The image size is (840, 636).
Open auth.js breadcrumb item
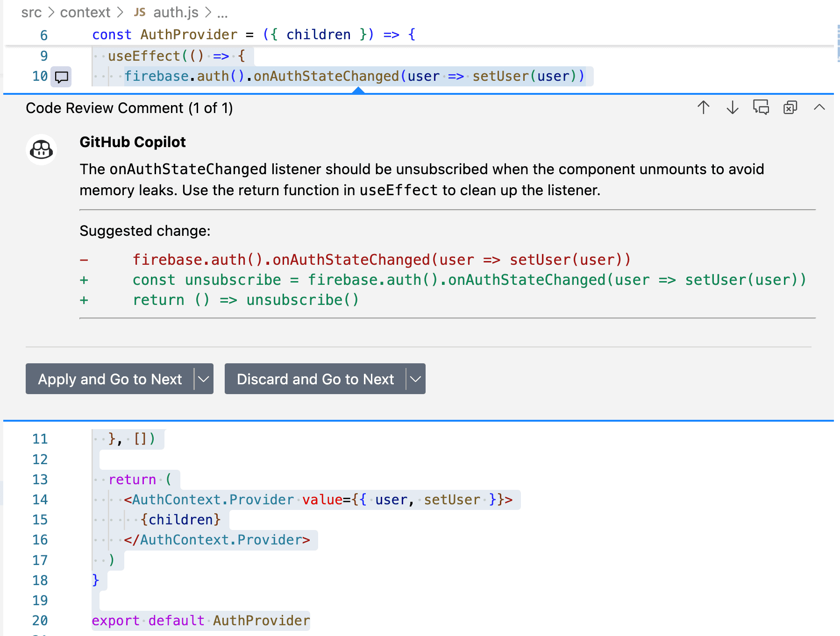point(176,12)
